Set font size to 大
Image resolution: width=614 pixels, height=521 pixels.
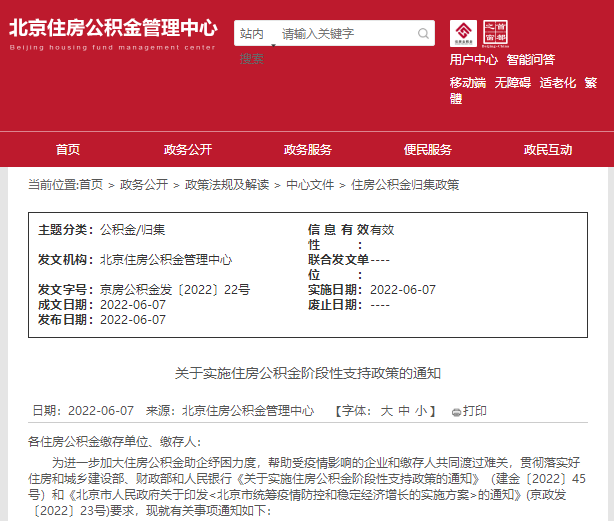tap(386, 411)
